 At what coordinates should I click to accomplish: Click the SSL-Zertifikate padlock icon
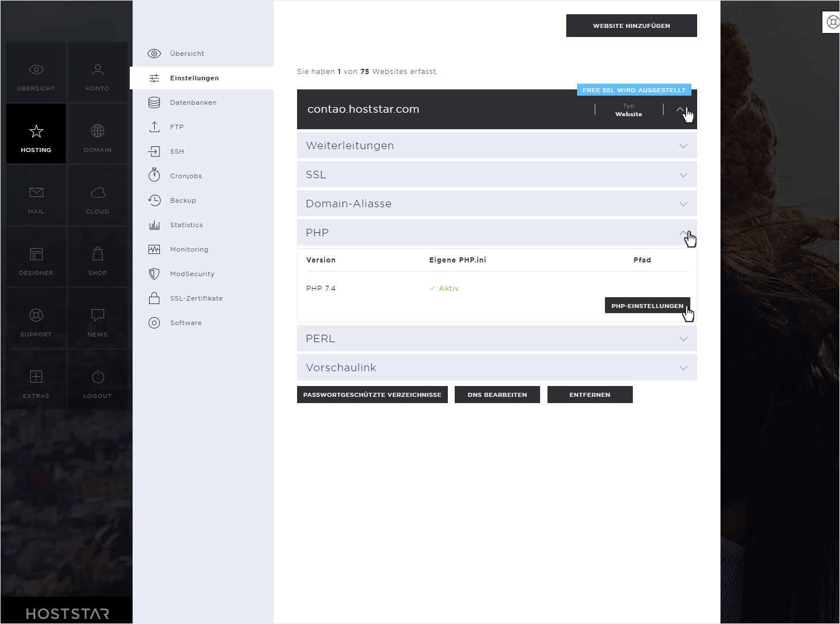click(x=154, y=298)
